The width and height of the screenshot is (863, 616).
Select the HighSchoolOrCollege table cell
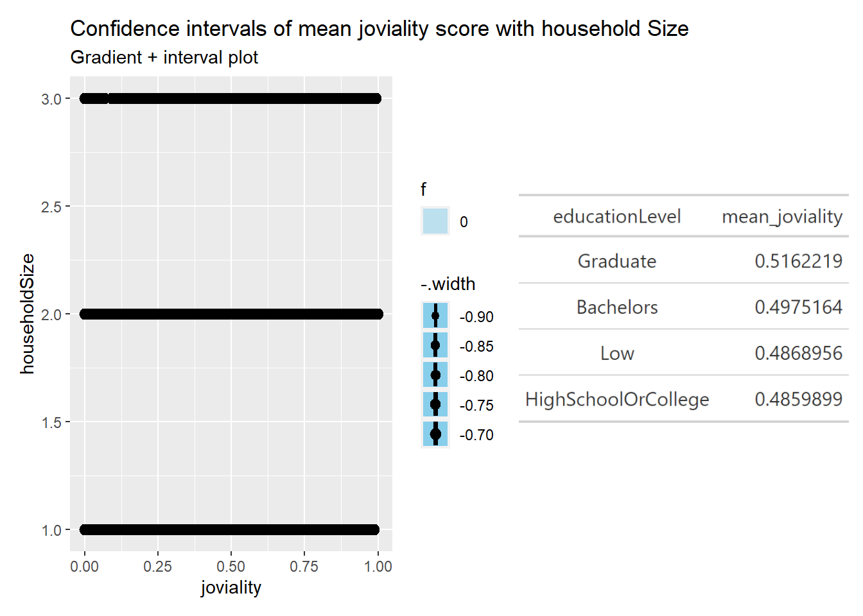[x=616, y=399]
